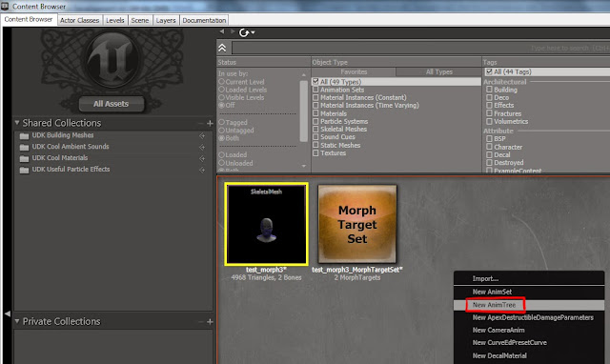The image size is (610, 364).
Task: Remove a shared collection with minus
Action: coord(200,123)
